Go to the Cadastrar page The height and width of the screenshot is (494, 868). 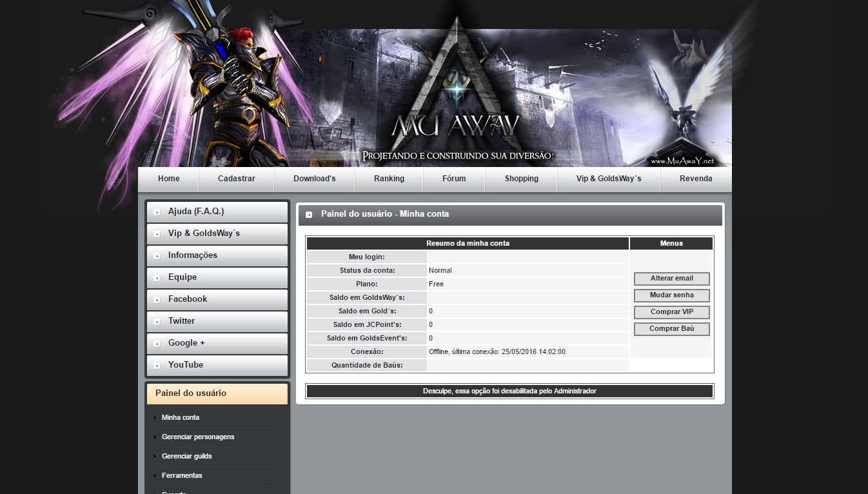236,179
